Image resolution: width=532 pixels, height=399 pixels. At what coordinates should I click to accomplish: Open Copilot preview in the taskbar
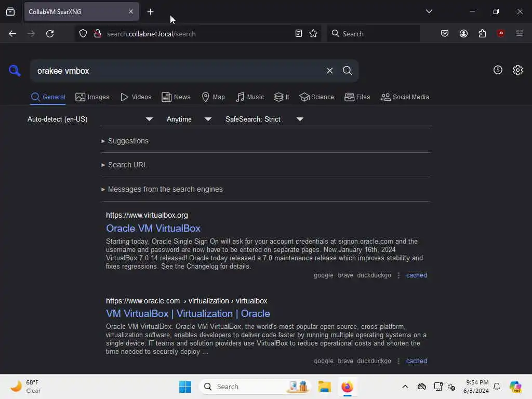[515, 387]
